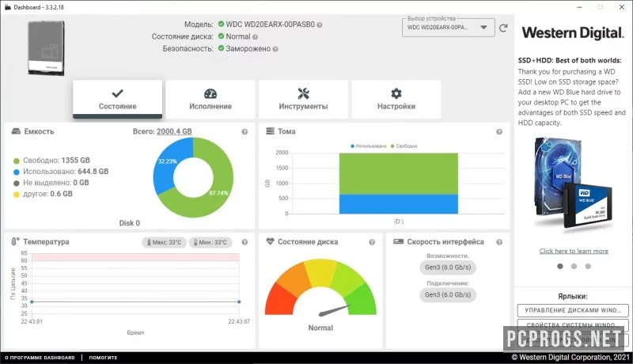Click the Скорость интерфейса icon
This screenshot has width=633, height=364.
398,241
